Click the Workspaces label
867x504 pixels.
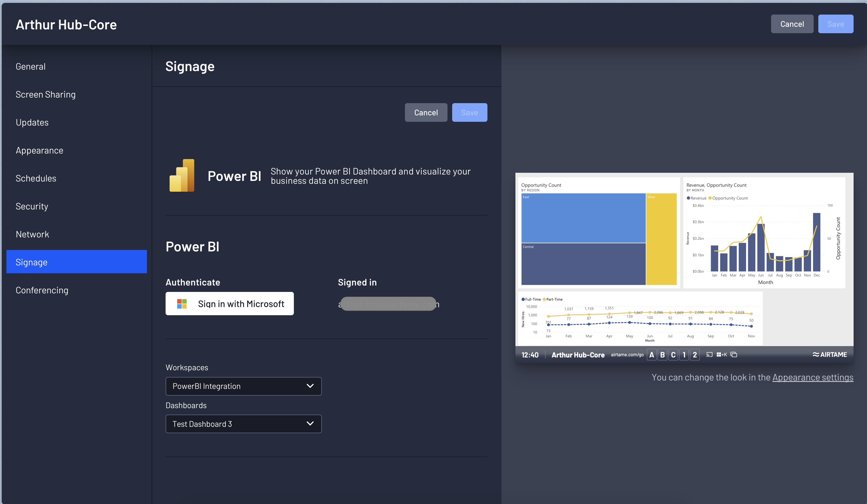pos(187,368)
